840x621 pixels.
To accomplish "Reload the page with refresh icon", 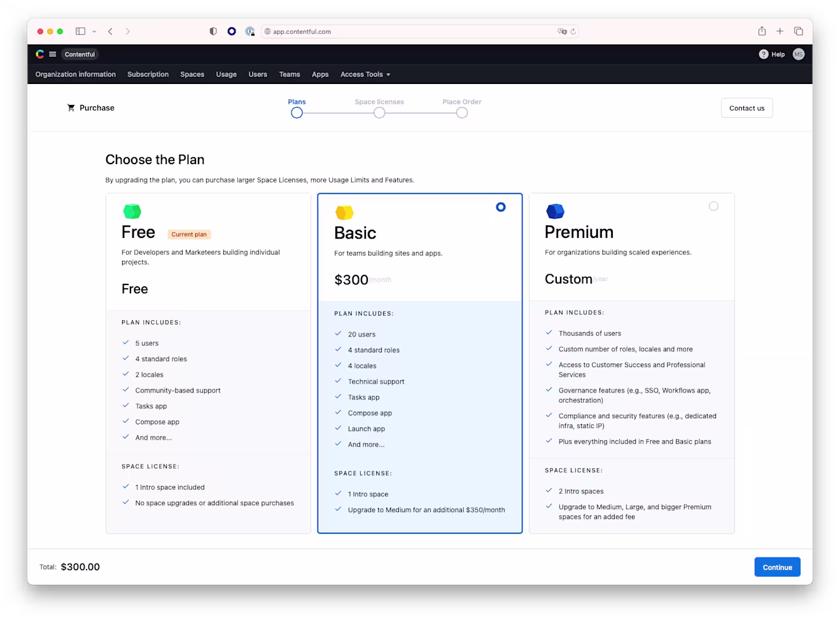I will coord(573,31).
